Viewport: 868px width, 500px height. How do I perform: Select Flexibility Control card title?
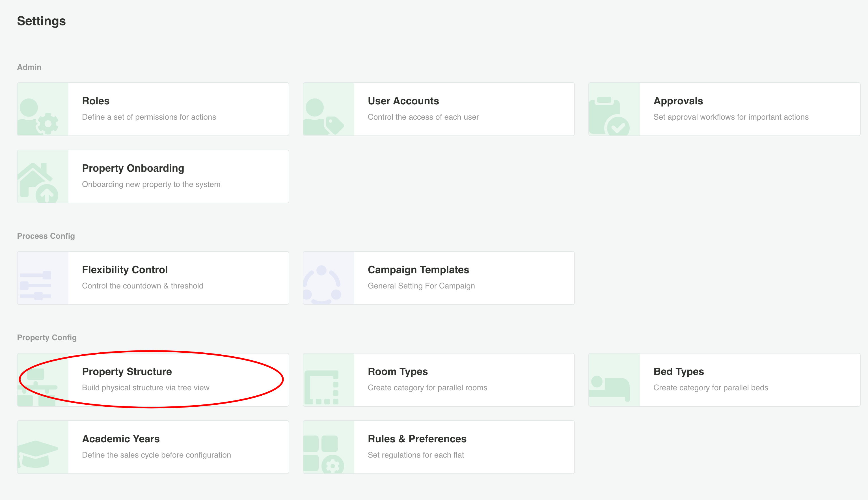point(125,270)
